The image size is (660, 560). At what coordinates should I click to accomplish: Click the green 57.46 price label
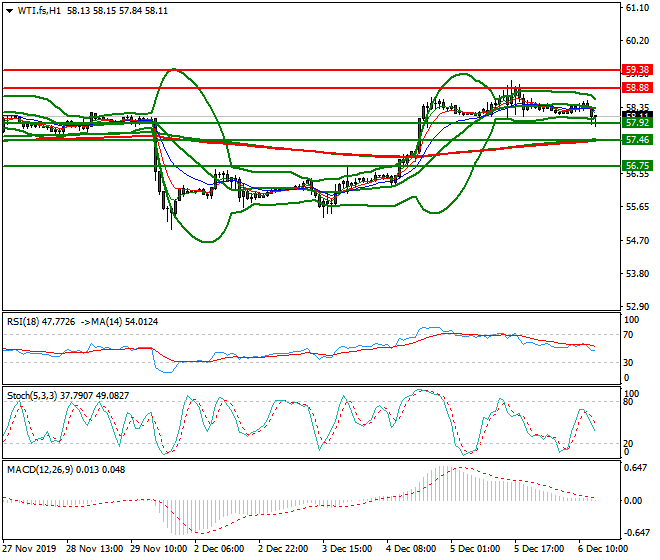point(636,140)
